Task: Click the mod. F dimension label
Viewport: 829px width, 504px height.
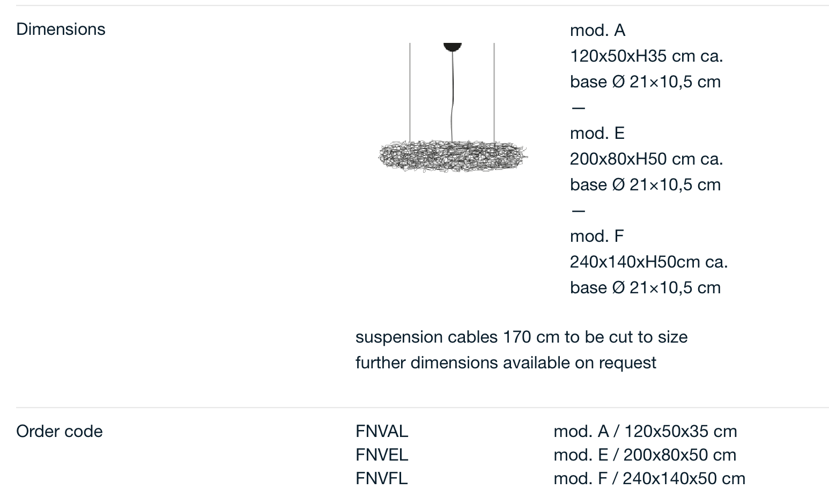Action: point(597,236)
